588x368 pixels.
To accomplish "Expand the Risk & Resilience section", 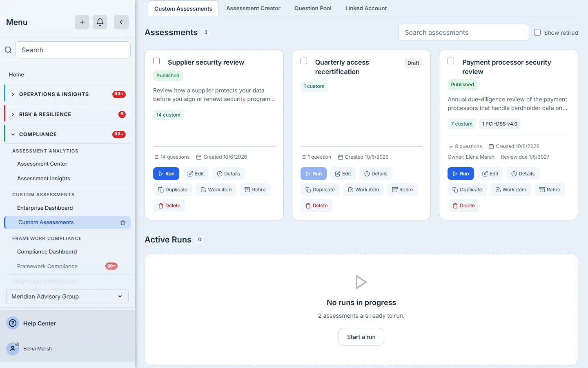I will (x=67, y=114).
